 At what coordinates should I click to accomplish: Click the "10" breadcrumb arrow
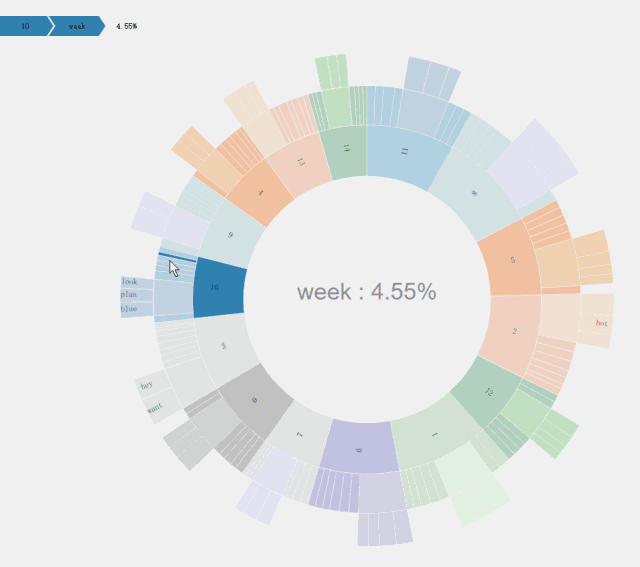[25, 26]
